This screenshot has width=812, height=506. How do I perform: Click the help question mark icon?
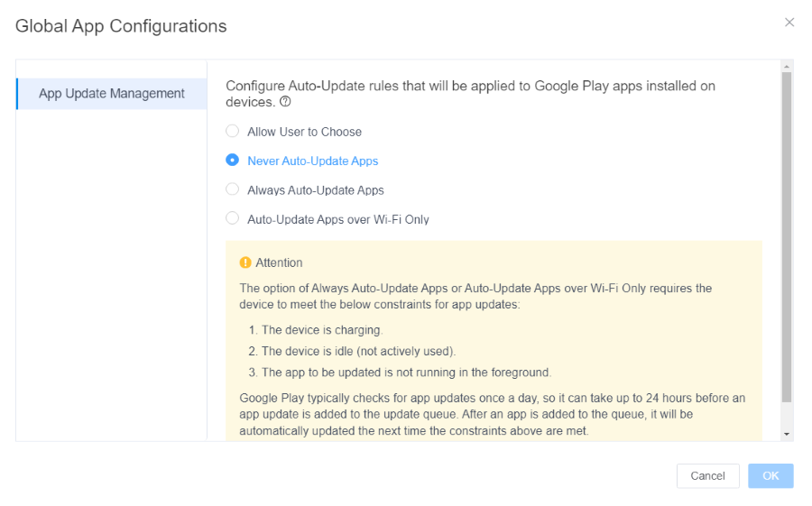(x=285, y=102)
